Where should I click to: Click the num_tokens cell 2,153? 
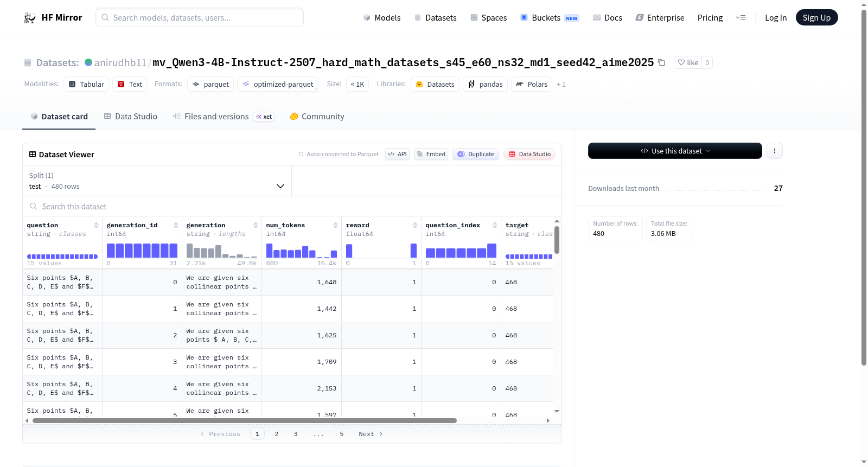point(327,388)
